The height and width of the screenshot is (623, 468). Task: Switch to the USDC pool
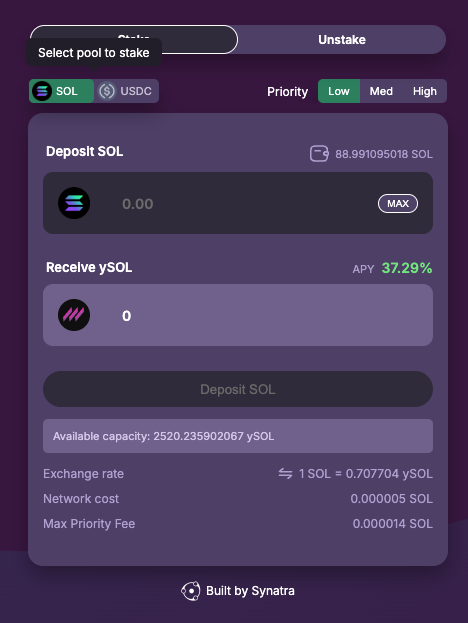pyautogui.click(x=126, y=91)
